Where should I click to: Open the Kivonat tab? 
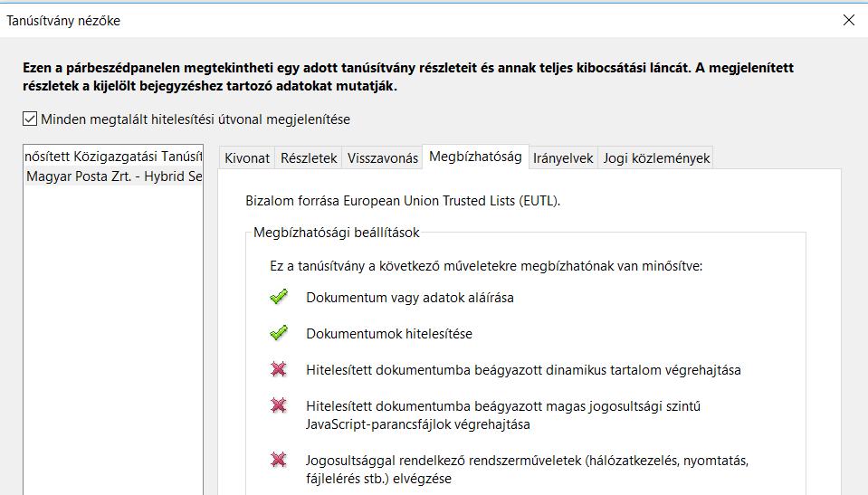pyautogui.click(x=247, y=157)
